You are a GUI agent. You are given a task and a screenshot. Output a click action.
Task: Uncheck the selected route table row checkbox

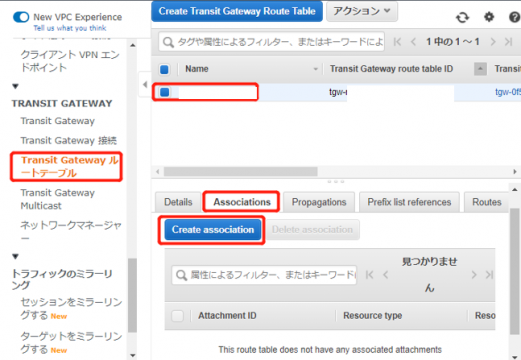165,92
